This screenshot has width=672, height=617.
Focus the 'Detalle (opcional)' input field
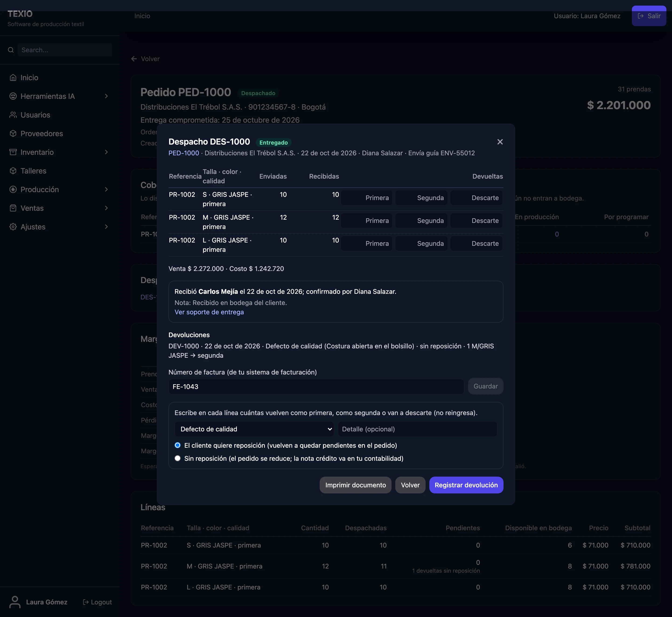click(x=417, y=429)
